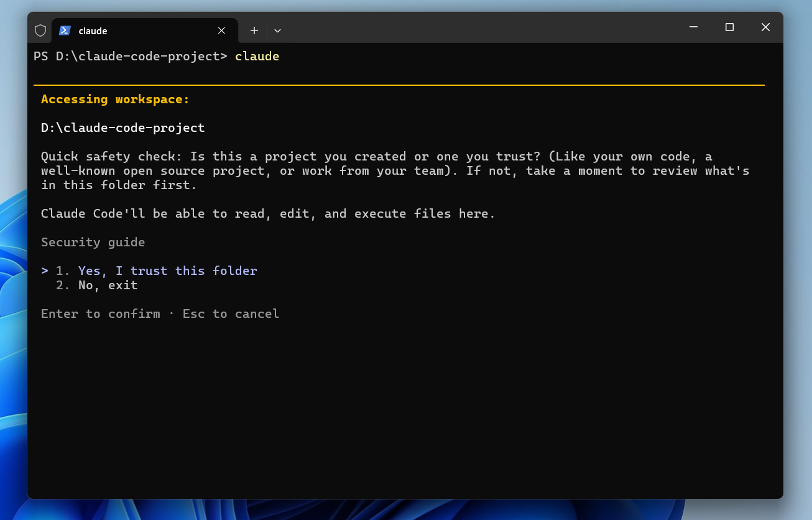Open a new terminal tab
Screen dimensions: 812x520
click(x=254, y=30)
